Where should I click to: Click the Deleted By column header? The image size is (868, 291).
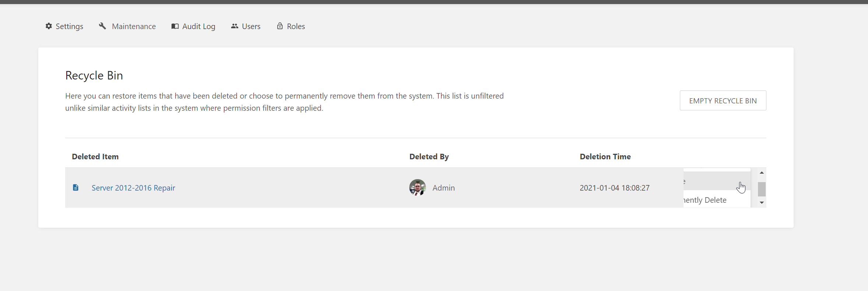pos(429,156)
